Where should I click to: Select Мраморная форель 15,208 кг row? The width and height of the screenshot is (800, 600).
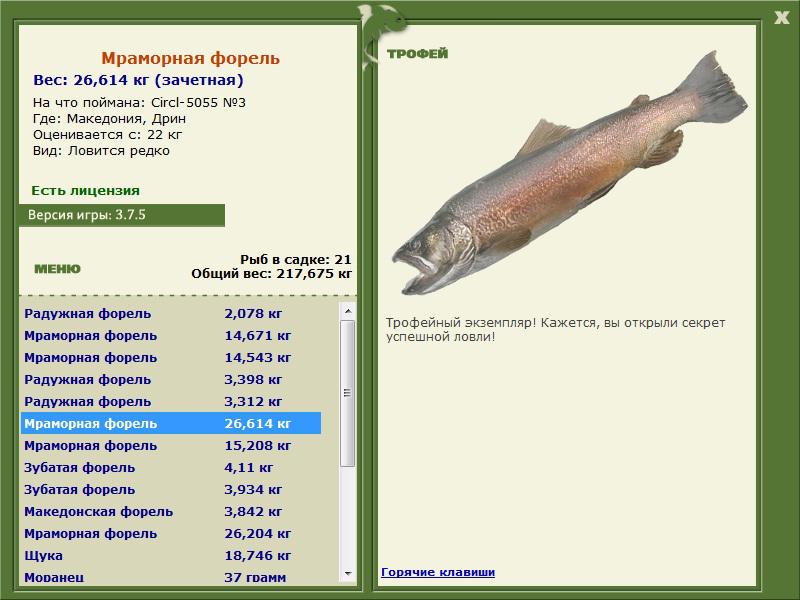pos(170,446)
